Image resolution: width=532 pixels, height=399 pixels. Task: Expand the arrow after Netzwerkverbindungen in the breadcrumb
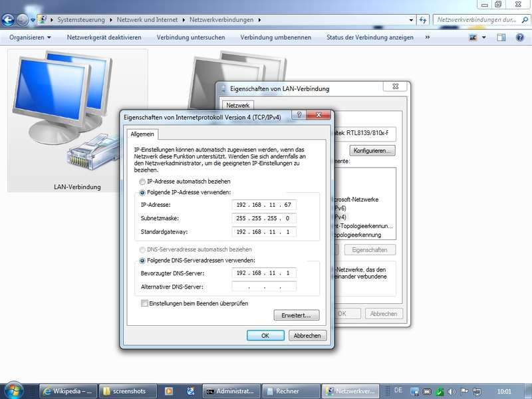click(x=259, y=20)
